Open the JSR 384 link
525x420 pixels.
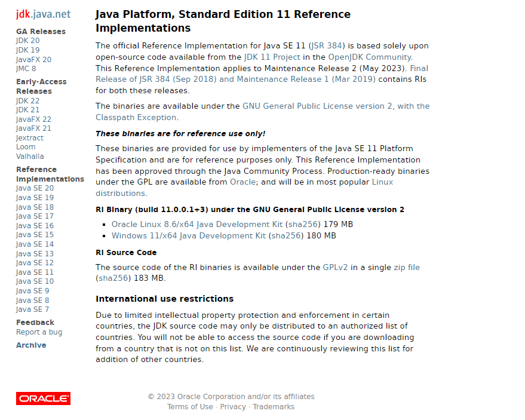[x=327, y=45]
